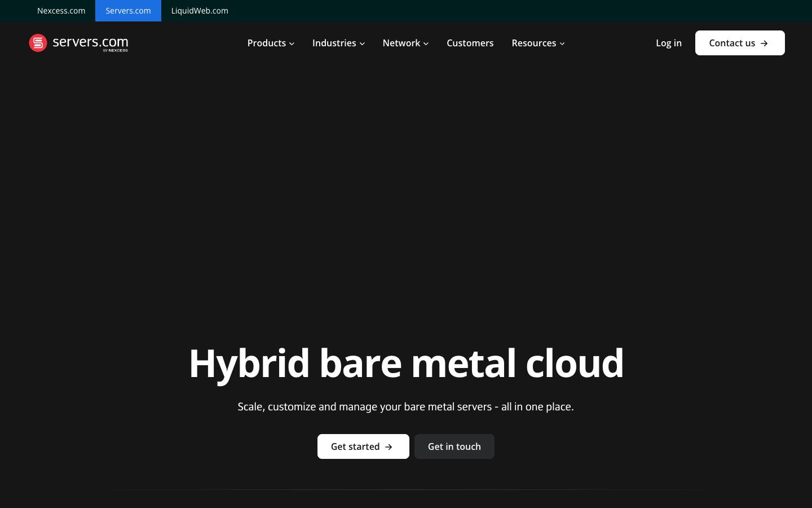The width and height of the screenshot is (812, 508).
Task: Click the red Servers.com logo icon
Action: tap(38, 43)
